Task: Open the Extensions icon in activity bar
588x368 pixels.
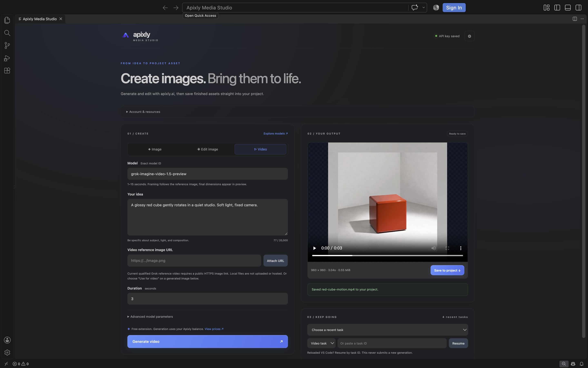Action: [x=7, y=71]
